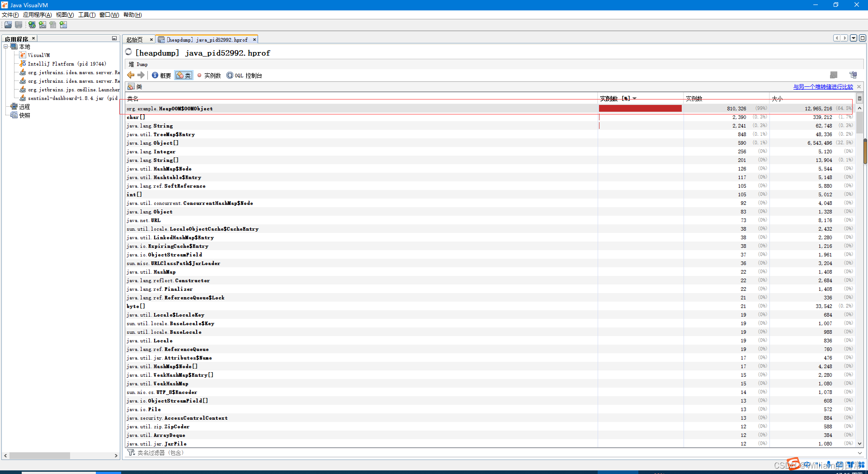Select the java.util.TreeMap$Entry class row
The width and height of the screenshot is (868, 474).
pos(490,134)
